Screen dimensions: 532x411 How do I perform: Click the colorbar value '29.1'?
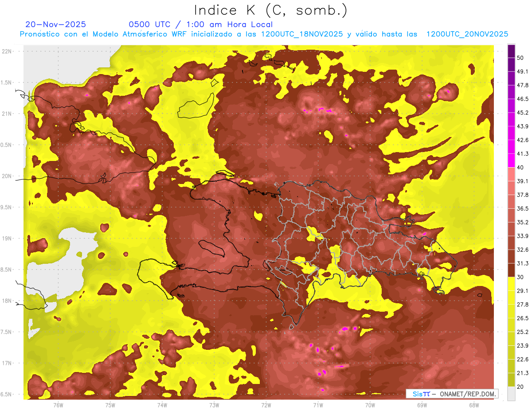coord(522,291)
